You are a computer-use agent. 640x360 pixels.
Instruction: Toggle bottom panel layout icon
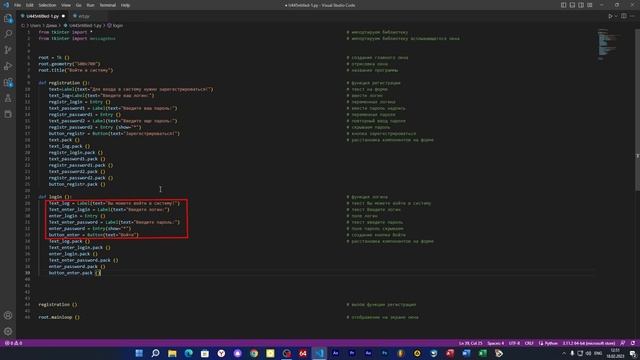[572, 5]
